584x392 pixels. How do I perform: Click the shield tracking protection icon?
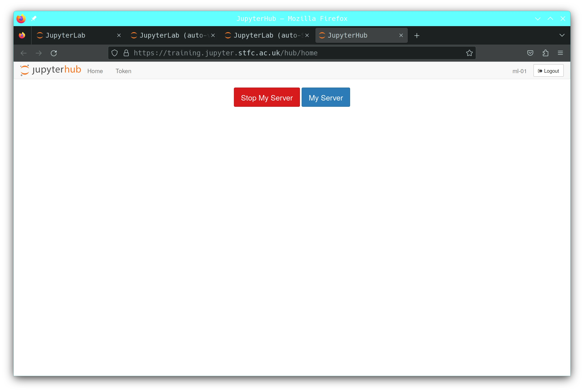point(115,53)
